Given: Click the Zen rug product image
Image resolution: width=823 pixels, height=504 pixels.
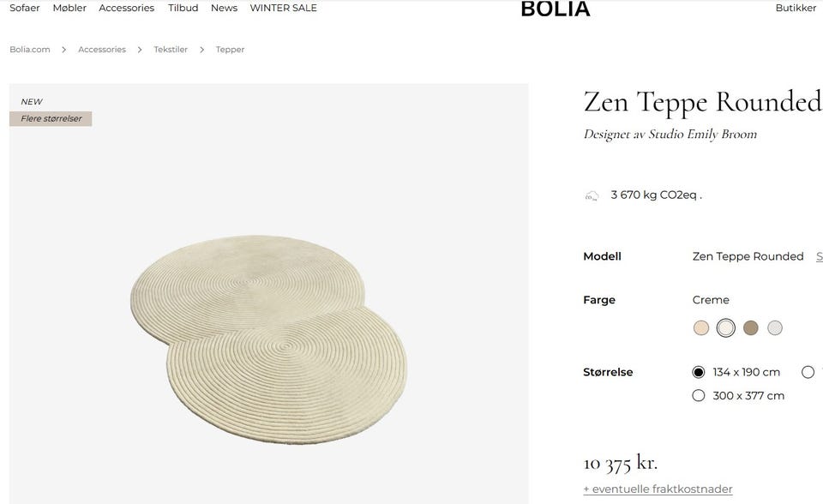Looking at the screenshot, I should (x=268, y=339).
